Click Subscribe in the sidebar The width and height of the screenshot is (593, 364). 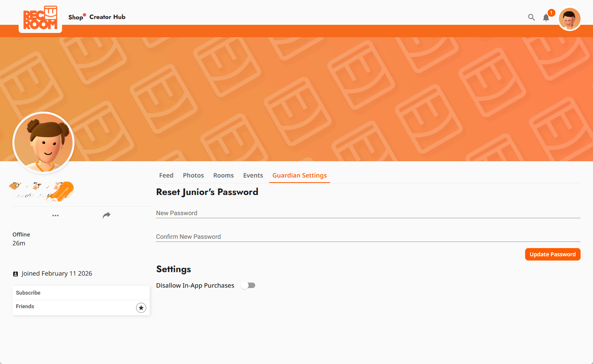tap(28, 292)
